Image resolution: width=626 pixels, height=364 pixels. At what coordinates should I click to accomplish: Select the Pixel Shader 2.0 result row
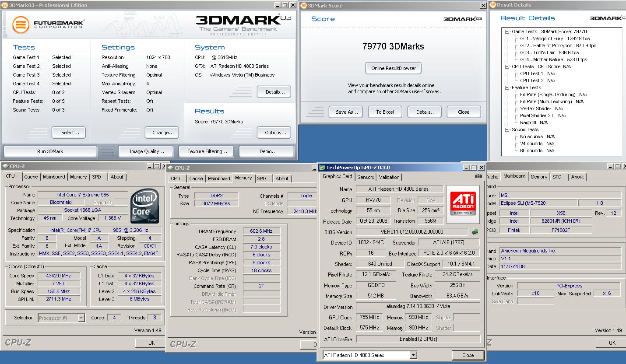(543, 115)
